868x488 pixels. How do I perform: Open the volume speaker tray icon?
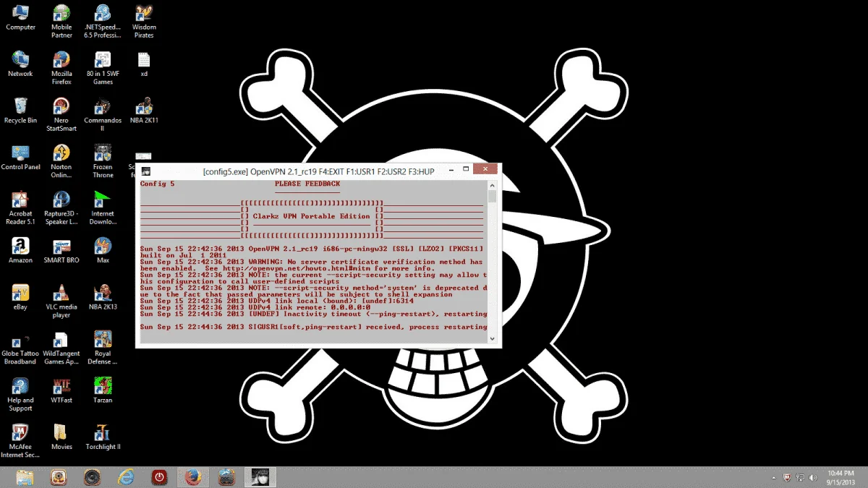click(x=813, y=478)
